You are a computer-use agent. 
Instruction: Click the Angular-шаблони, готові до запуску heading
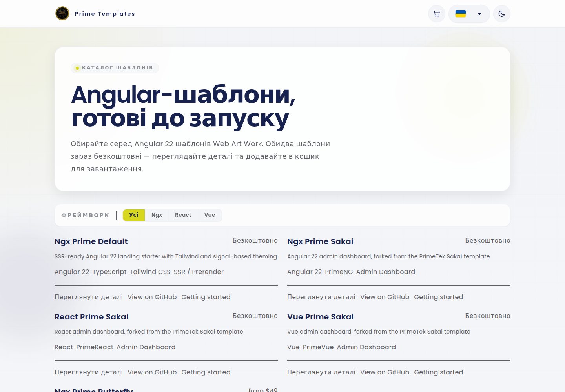pyautogui.click(x=183, y=106)
